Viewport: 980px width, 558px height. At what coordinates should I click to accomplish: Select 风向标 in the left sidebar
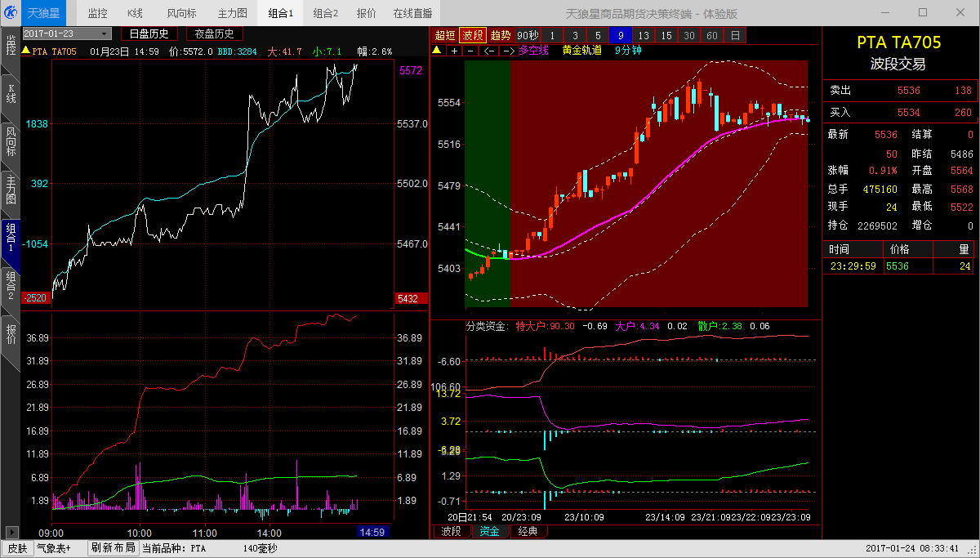pos(11,141)
